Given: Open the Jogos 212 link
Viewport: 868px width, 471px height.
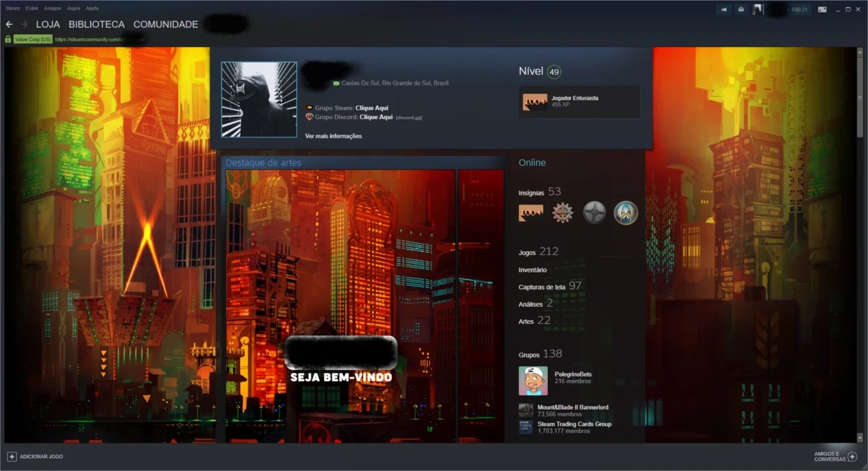Looking at the screenshot, I should [x=538, y=251].
